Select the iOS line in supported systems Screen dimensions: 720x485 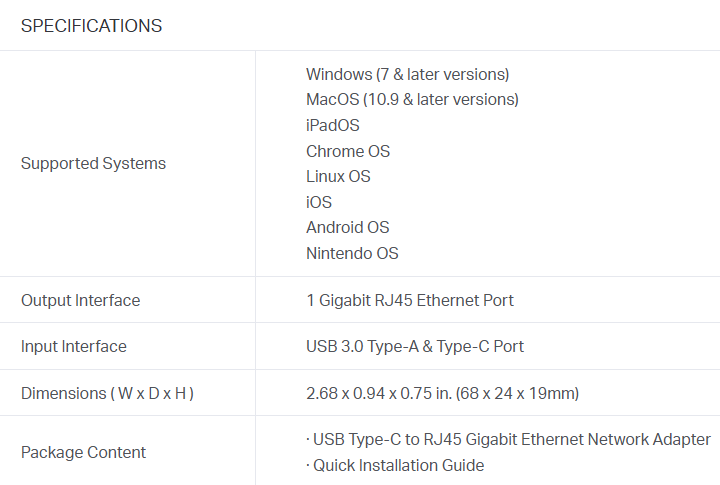tap(319, 202)
